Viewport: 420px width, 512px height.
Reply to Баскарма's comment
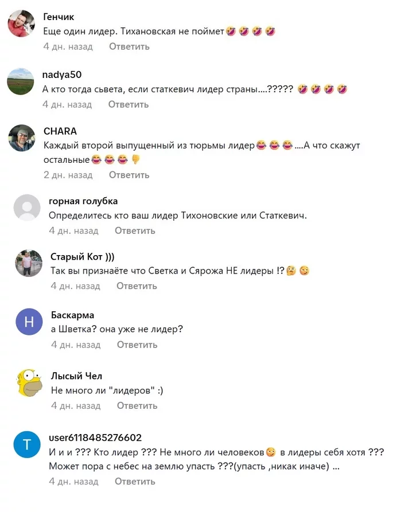click(x=137, y=345)
